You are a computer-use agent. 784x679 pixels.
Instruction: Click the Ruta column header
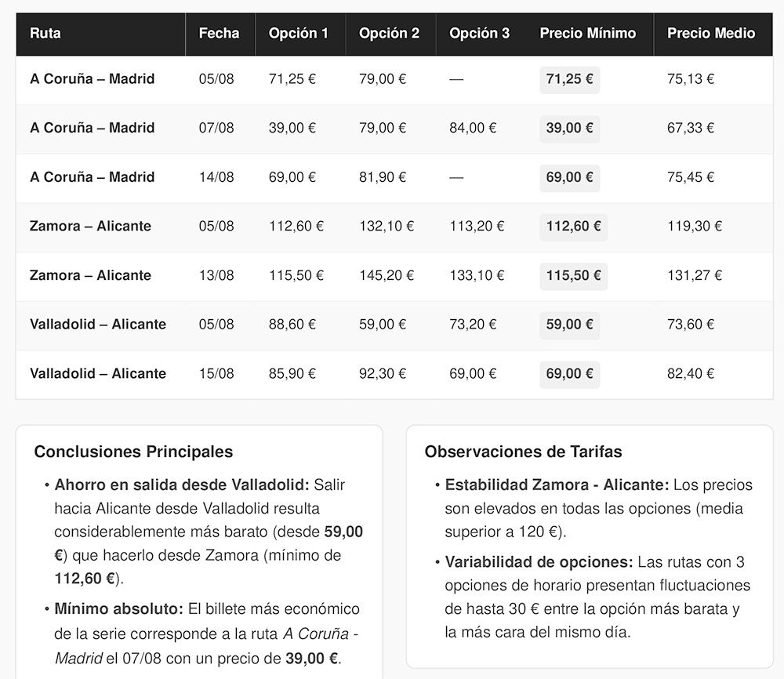pyautogui.click(x=100, y=34)
